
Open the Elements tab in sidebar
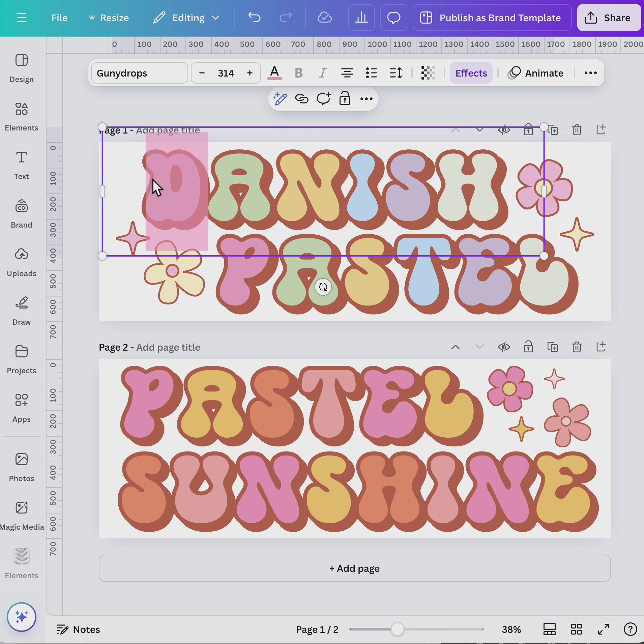[x=22, y=116]
